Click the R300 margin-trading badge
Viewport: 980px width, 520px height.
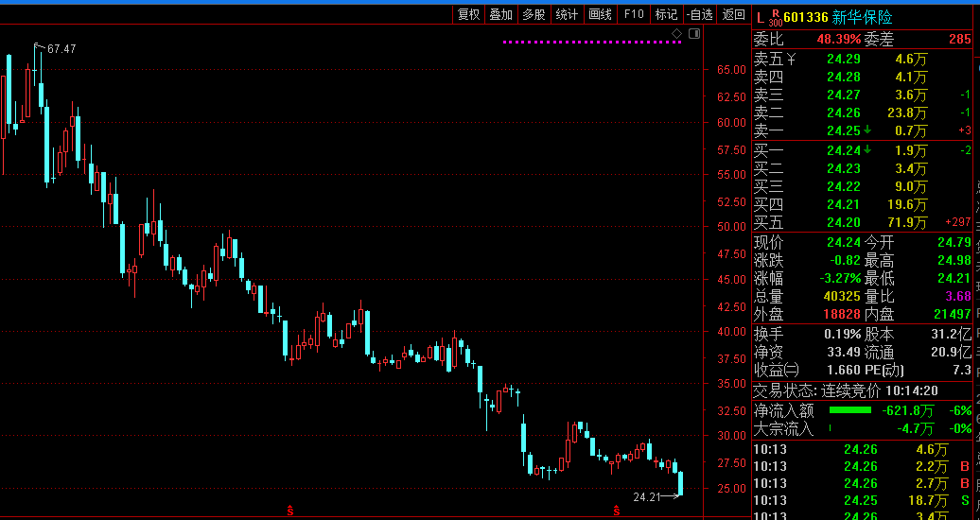pos(775,17)
